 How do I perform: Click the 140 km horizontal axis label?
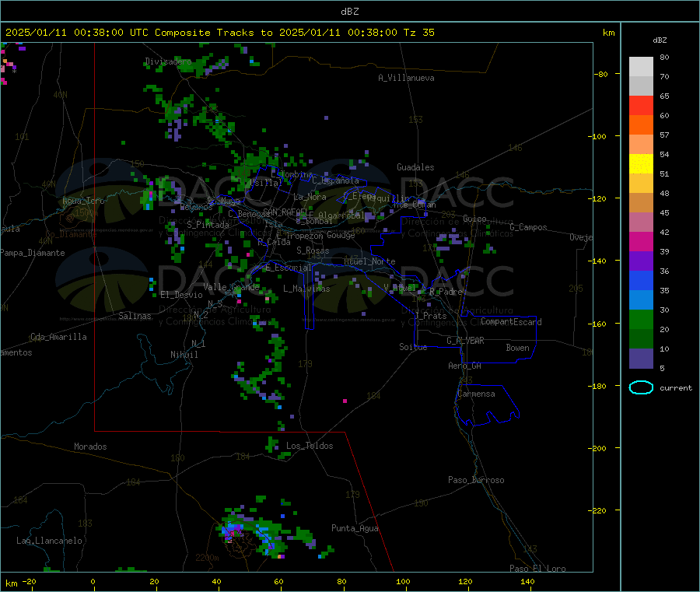[527, 581]
